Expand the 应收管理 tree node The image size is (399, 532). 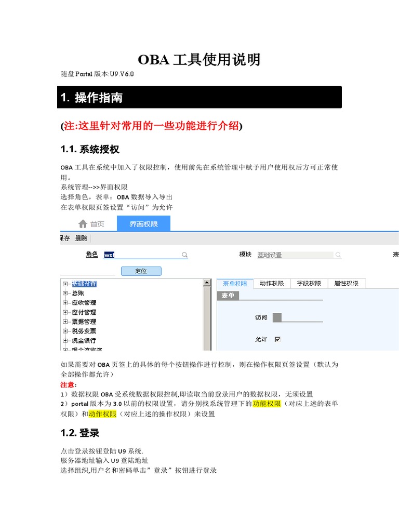[x=65, y=303]
